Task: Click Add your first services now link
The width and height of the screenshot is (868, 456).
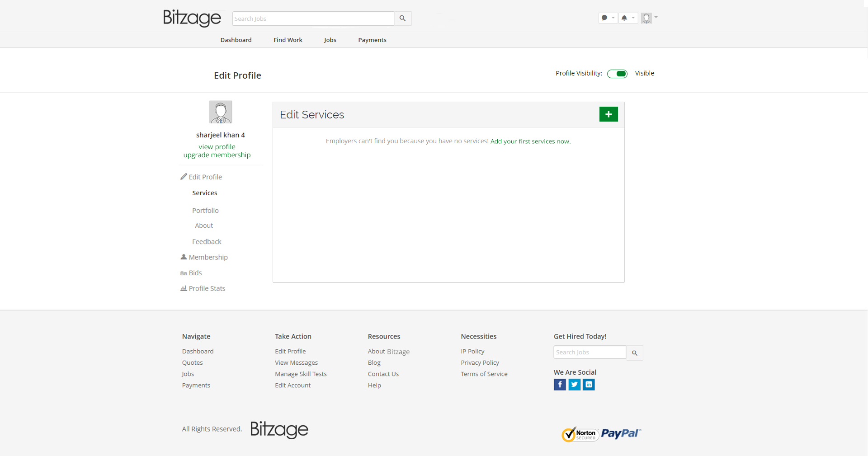Action: 530,141
